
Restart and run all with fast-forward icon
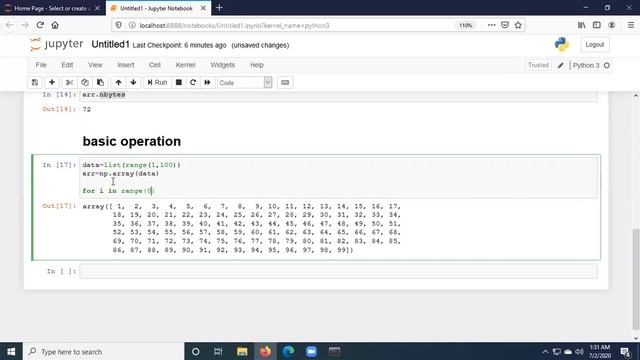click(207, 82)
